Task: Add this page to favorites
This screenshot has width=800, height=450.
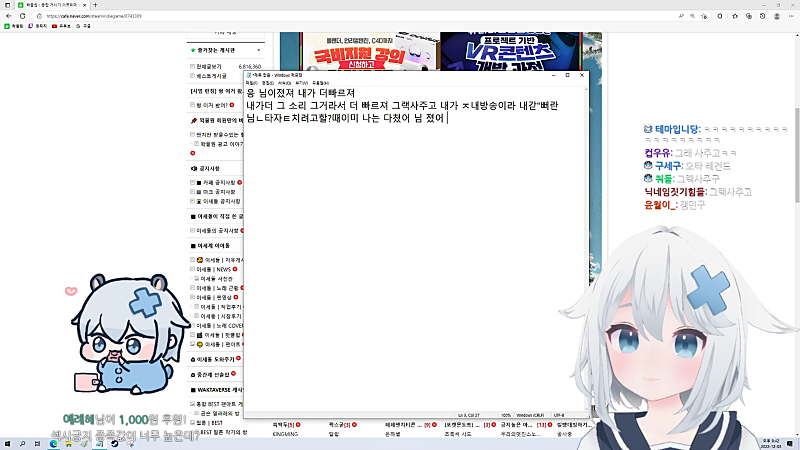Action: [704, 16]
